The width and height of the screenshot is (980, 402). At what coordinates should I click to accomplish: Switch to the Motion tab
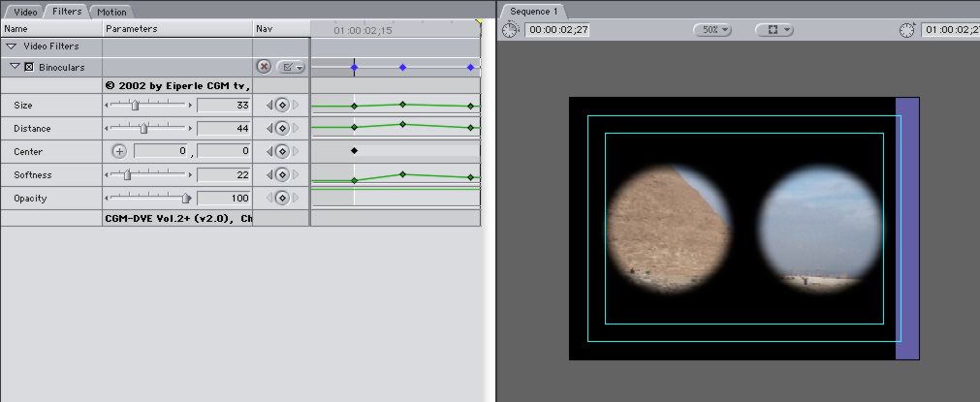click(x=111, y=12)
